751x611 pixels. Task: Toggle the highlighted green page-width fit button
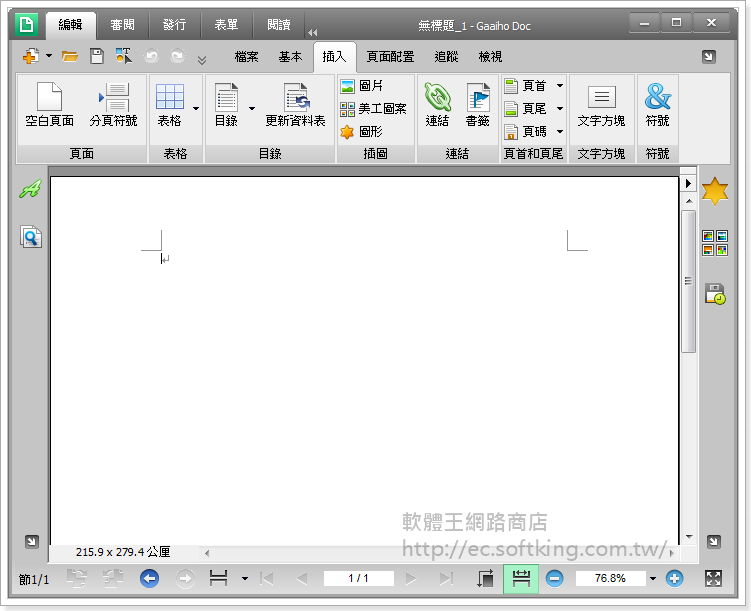[x=520, y=578]
